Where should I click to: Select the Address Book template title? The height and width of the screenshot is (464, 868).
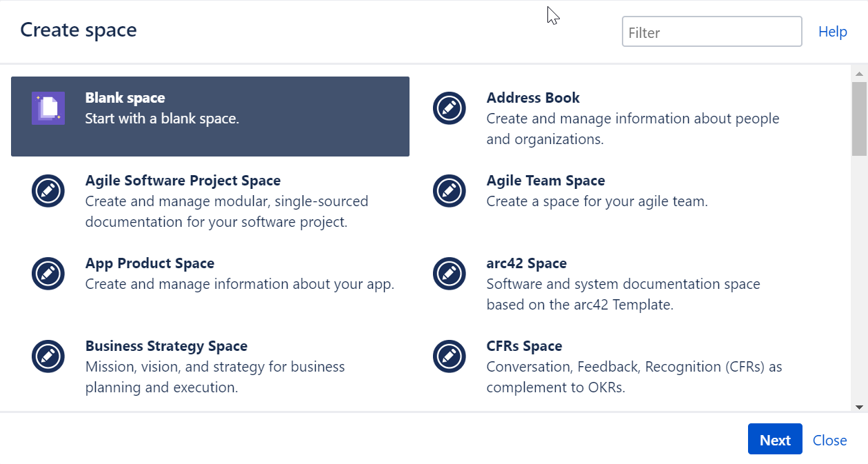(x=533, y=98)
